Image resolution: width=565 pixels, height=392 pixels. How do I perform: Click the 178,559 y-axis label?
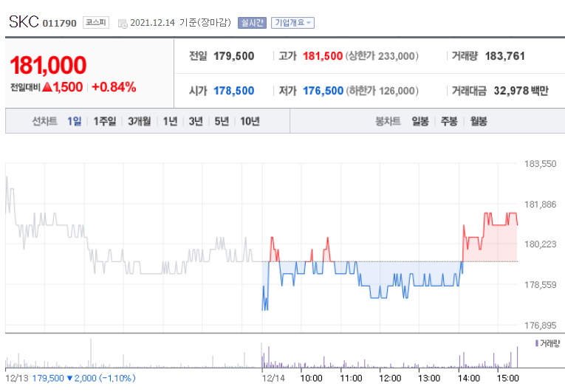[x=540, y=285]
